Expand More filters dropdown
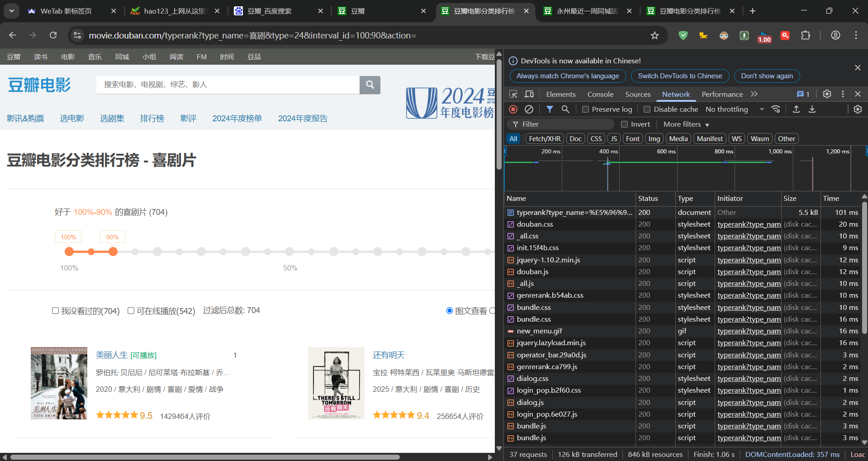868x461 pixels. pyautogui.click(x=686, y=124)
